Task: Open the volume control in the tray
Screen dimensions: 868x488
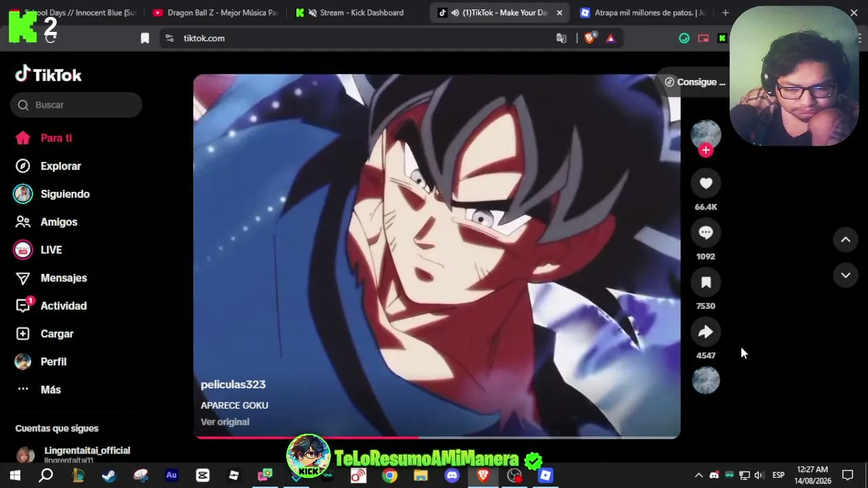Action: pos(759,475)
